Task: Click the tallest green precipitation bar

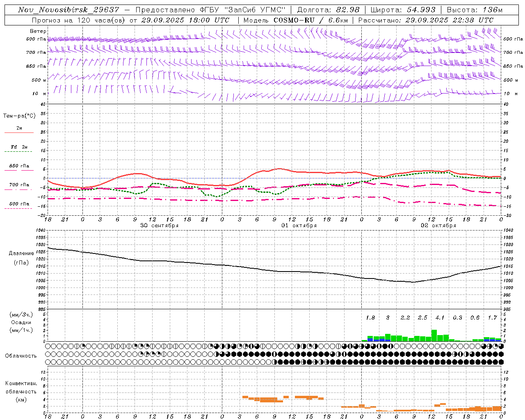Action: (x=434, y=336)
